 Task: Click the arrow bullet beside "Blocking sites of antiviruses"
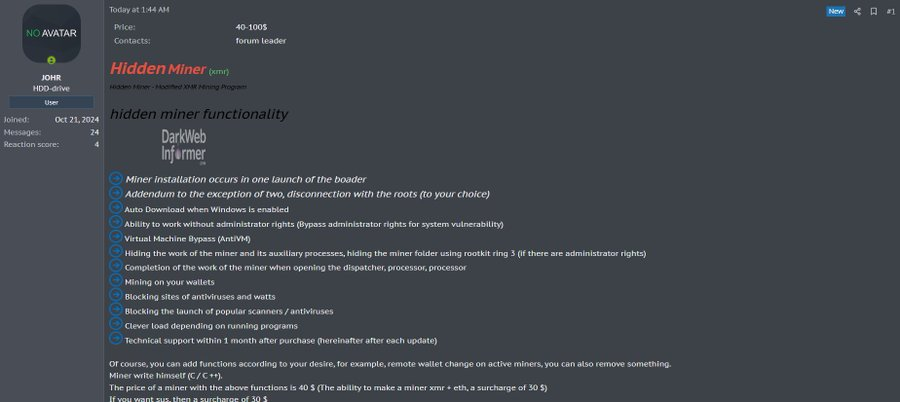pyautogui.click(x=116, y=296)
